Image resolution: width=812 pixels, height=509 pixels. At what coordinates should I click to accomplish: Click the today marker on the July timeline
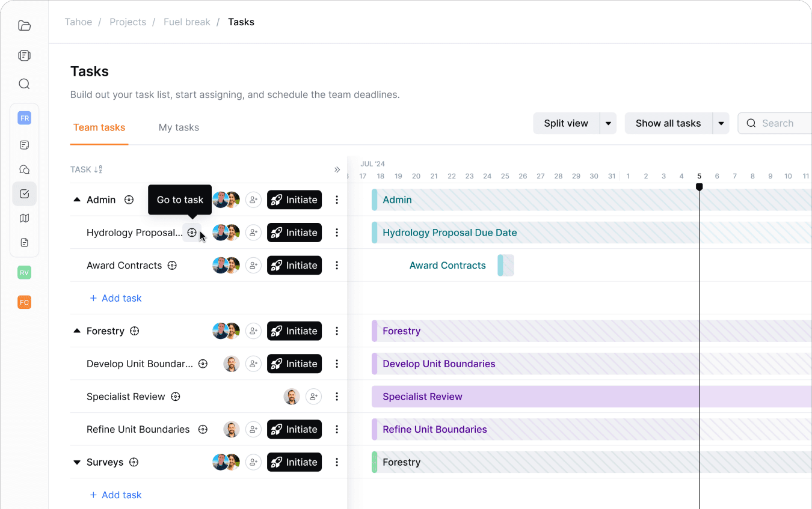tap(699, 187)
